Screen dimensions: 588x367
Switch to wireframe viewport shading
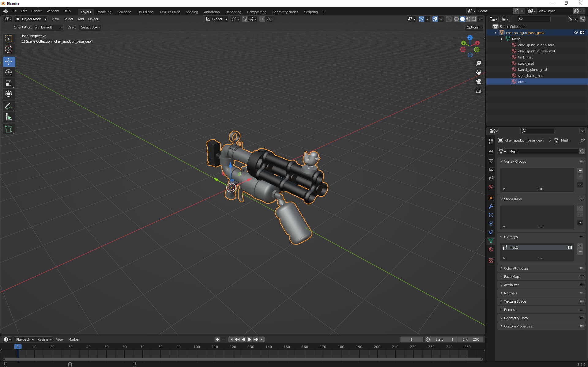pyautogui.click(x=456, y=19)
